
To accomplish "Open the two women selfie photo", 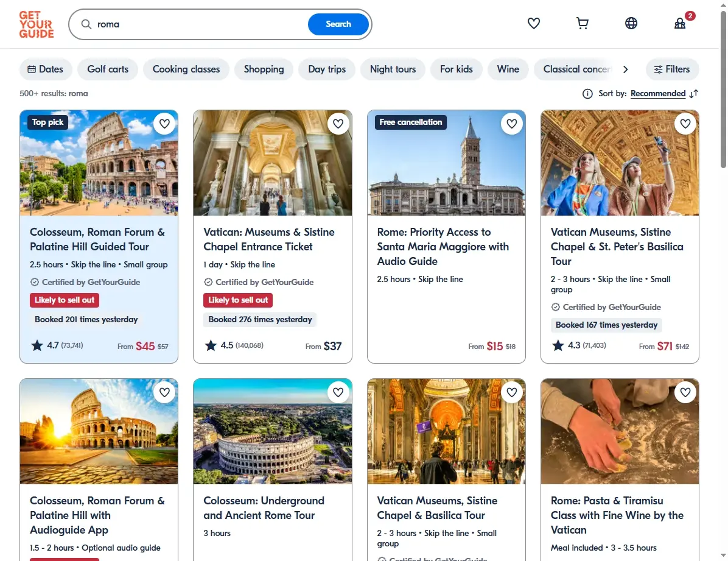I will pos(620,163).
